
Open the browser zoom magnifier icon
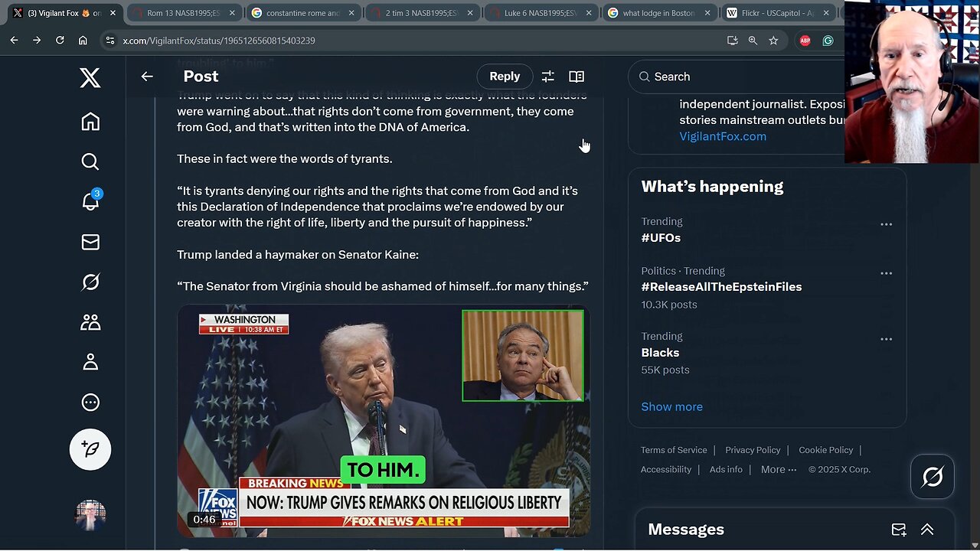(753, 41)
